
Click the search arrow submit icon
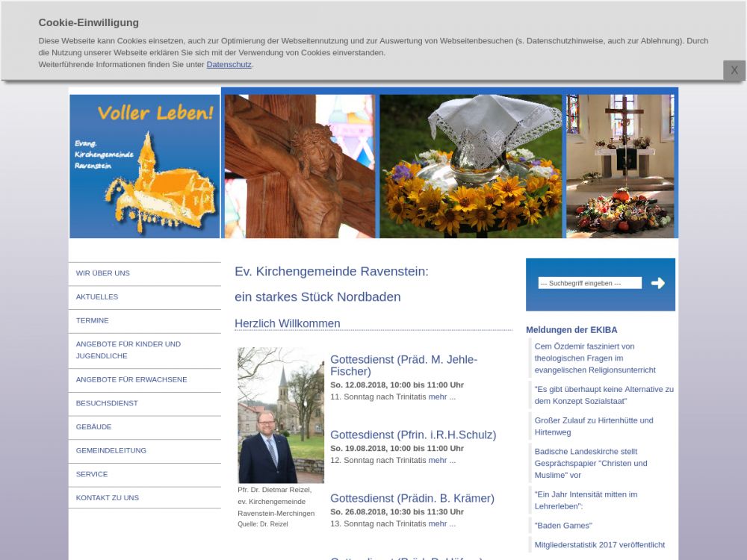tap(657, 283)
